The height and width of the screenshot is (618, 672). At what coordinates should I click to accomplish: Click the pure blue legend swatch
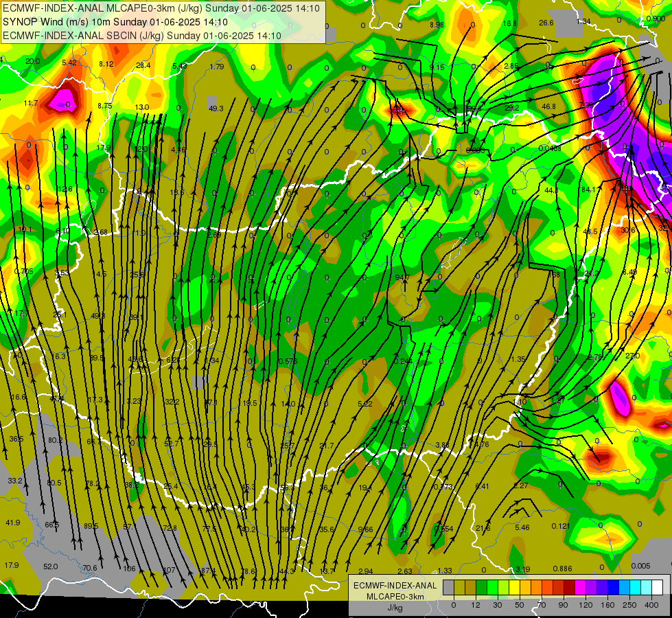613,587
